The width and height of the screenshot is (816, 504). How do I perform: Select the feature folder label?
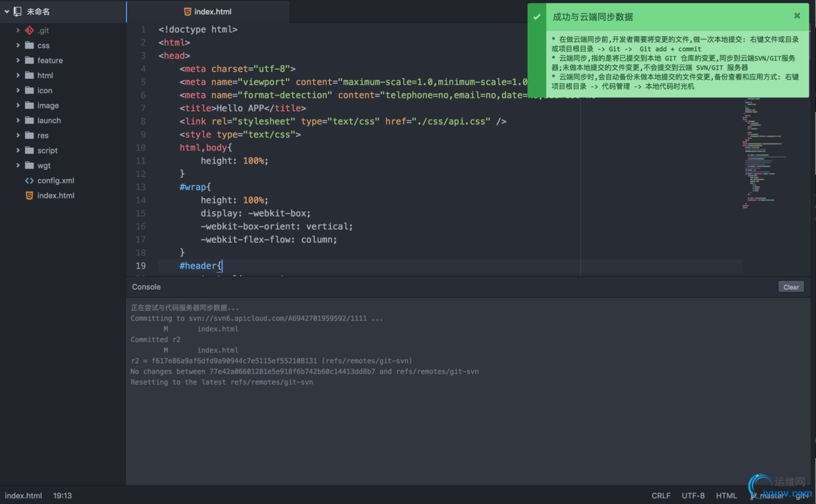tap(50, 61)
